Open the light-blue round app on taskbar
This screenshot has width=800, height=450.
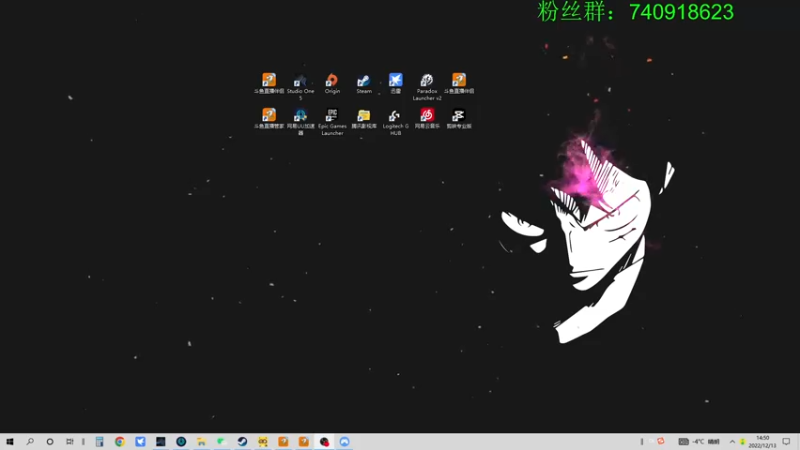[x=344, y=441]
